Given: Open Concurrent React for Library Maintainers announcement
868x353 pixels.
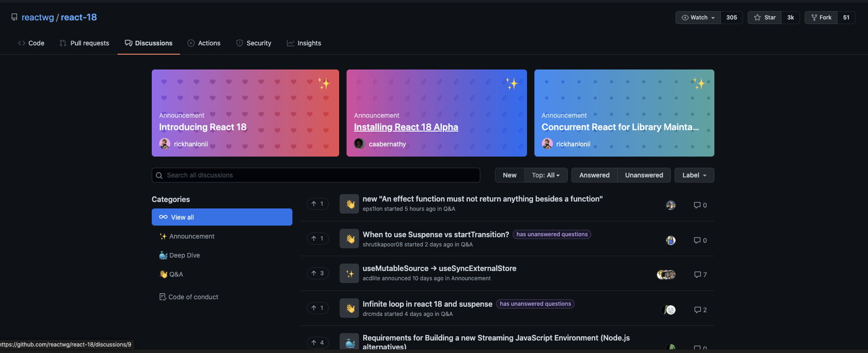Looking at the screenshot, I should [x=620, y=127].
